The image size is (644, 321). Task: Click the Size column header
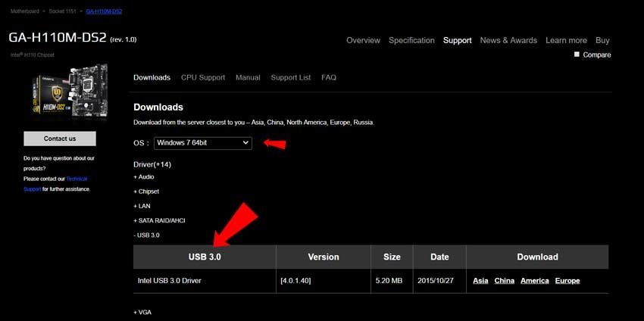392,257
